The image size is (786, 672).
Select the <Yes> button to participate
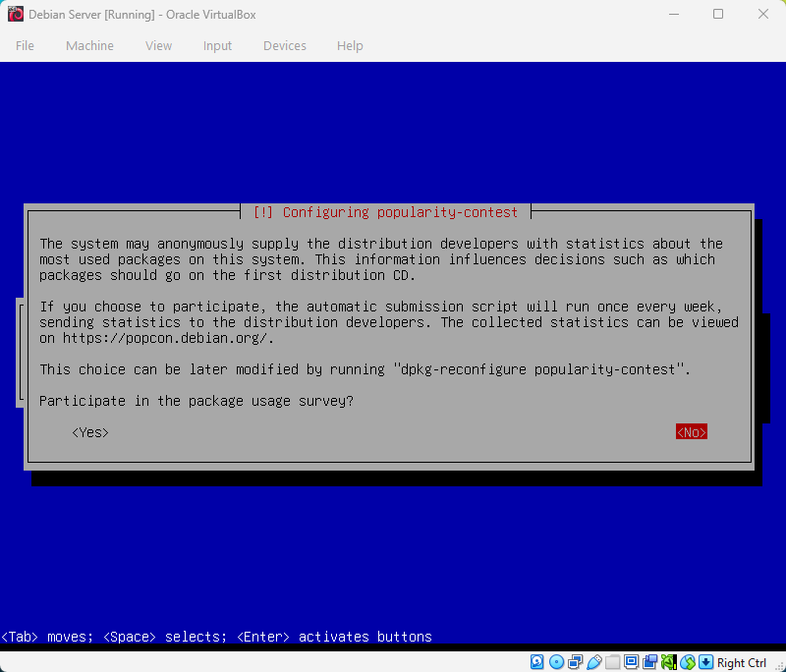tap(89, 431)
